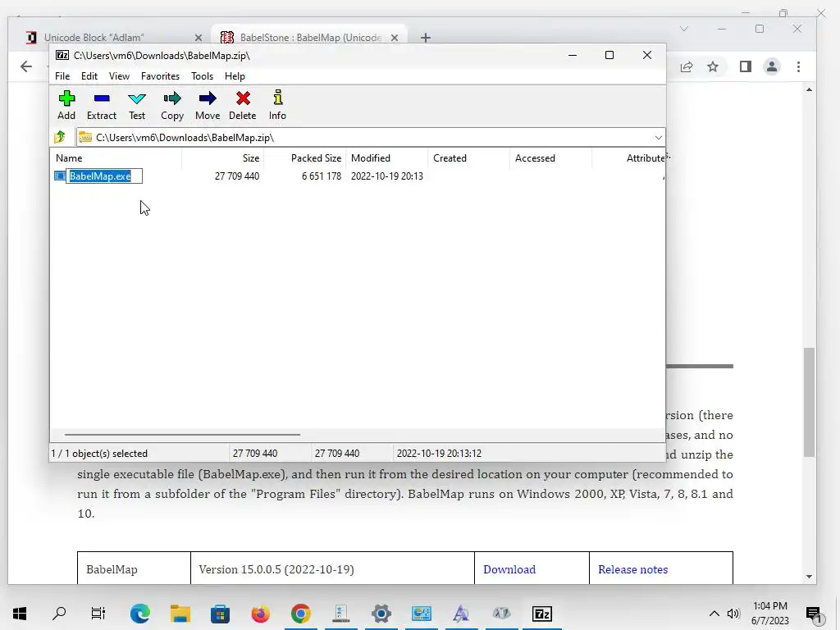Open Task View on the taskbar

[x=98, y=614]
